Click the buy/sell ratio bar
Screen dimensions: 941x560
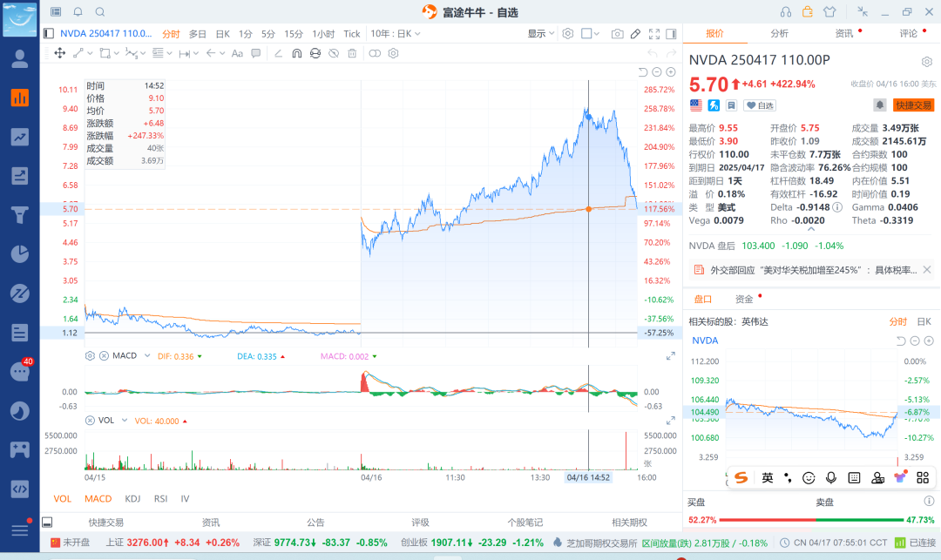[811, 520]
